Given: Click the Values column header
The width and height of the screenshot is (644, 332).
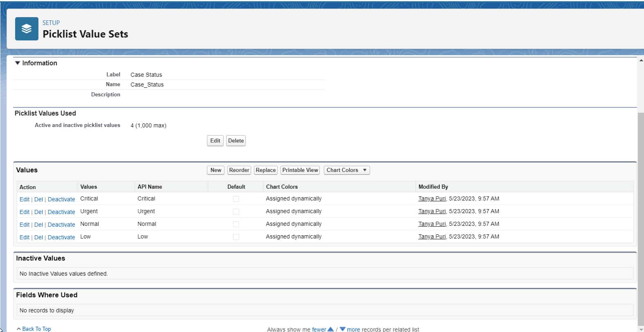Looking at the screenshot, I should coord(89,187).
